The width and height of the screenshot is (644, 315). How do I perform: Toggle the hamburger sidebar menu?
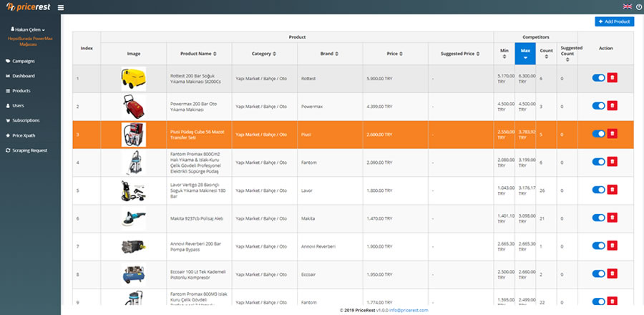tap(61, 7)
